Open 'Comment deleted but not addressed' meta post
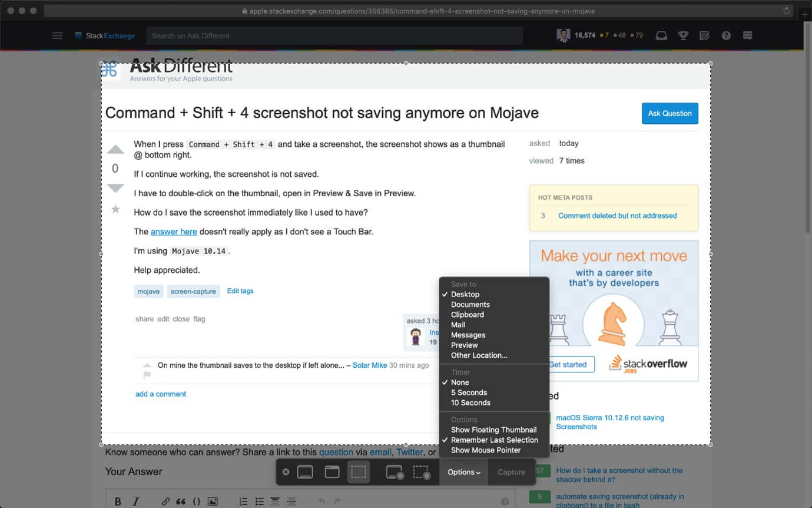 (x=618, y=216)
